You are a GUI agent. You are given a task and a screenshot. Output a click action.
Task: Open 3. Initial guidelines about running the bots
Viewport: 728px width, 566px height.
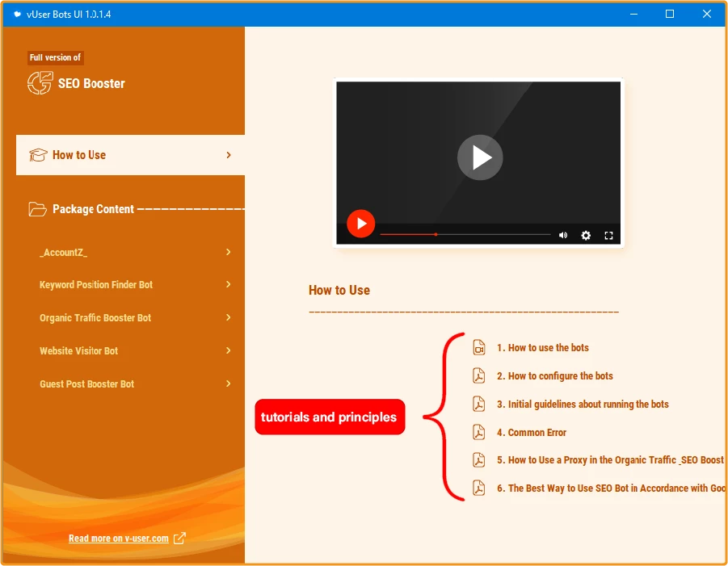(583, 404)
